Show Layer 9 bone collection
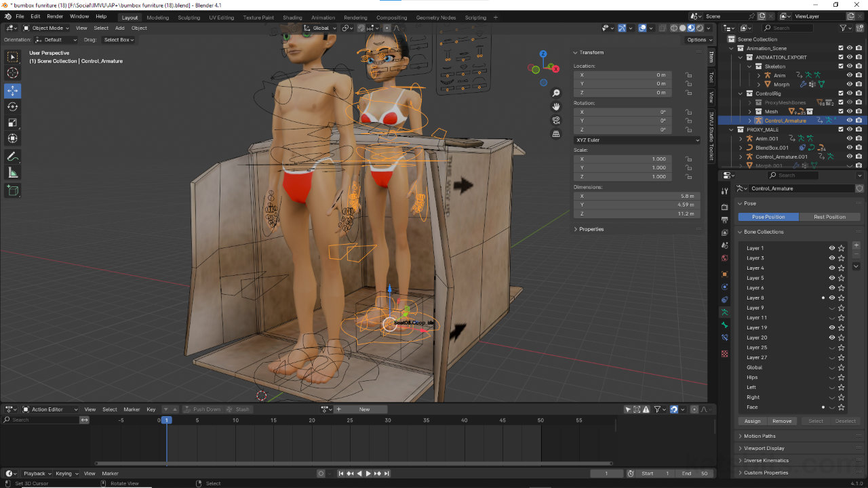 coord(831,308)
